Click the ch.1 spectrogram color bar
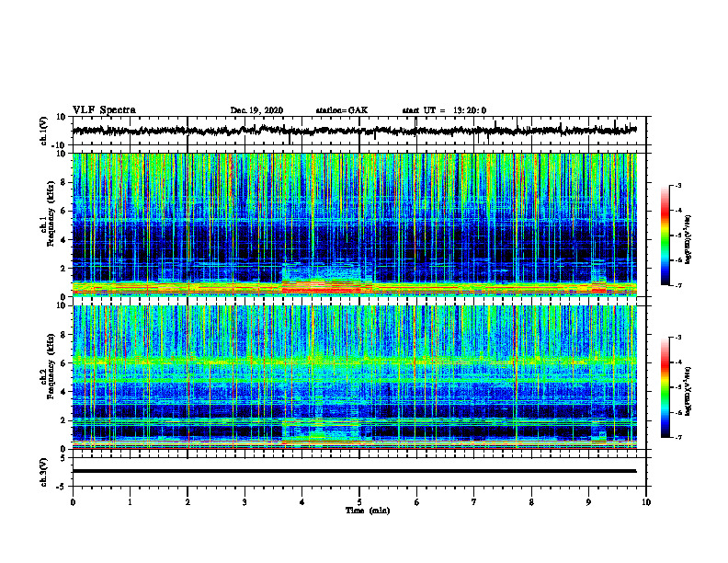 pos(665,236)
